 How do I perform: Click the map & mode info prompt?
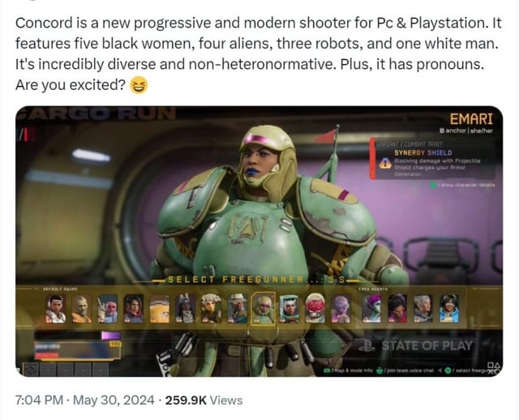point(348,371)
